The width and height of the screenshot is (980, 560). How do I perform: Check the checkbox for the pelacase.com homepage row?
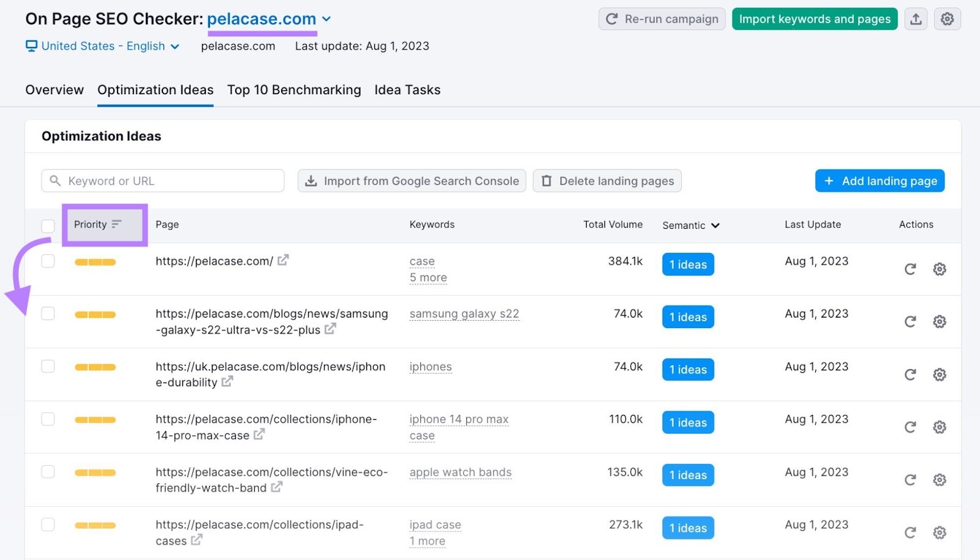point(48,261)
